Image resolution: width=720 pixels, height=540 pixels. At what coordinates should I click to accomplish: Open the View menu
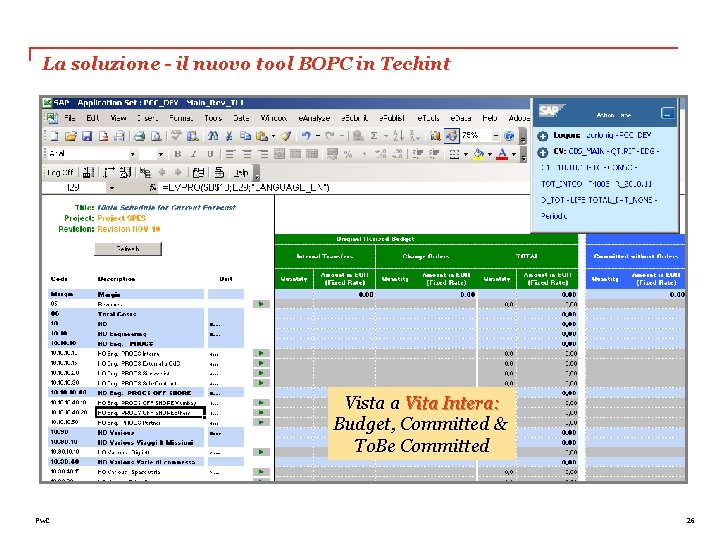point(118,118)
